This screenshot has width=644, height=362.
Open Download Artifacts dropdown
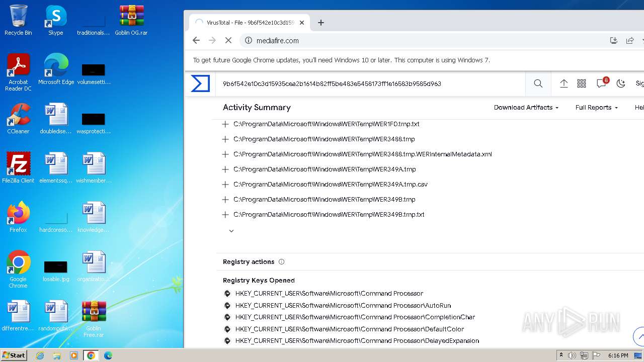(526, 108)
